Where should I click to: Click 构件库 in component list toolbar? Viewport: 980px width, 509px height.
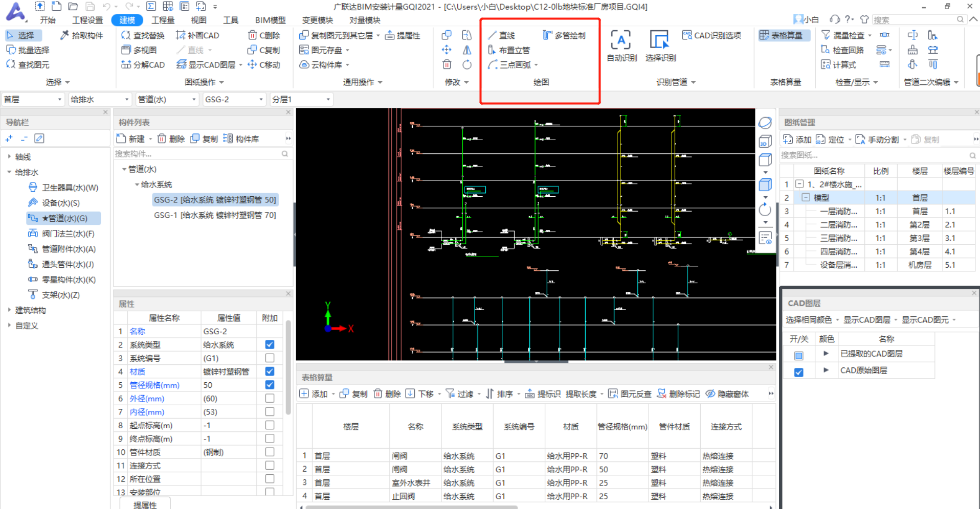tap(241, 139)
